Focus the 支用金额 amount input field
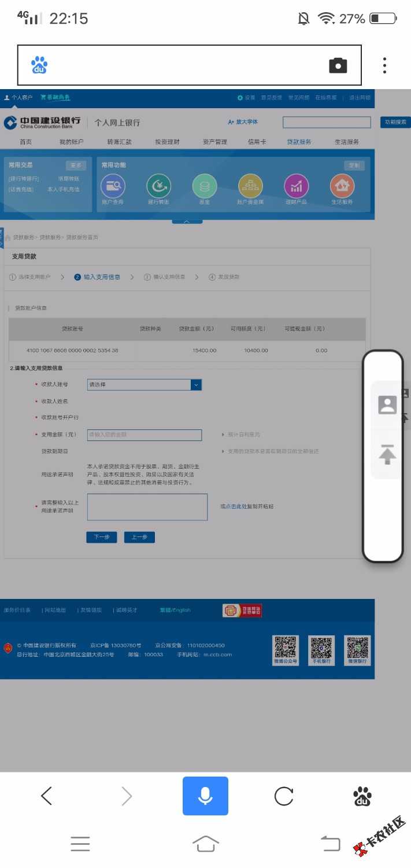The height and width of the screenshot is (868, 411). 144,435
